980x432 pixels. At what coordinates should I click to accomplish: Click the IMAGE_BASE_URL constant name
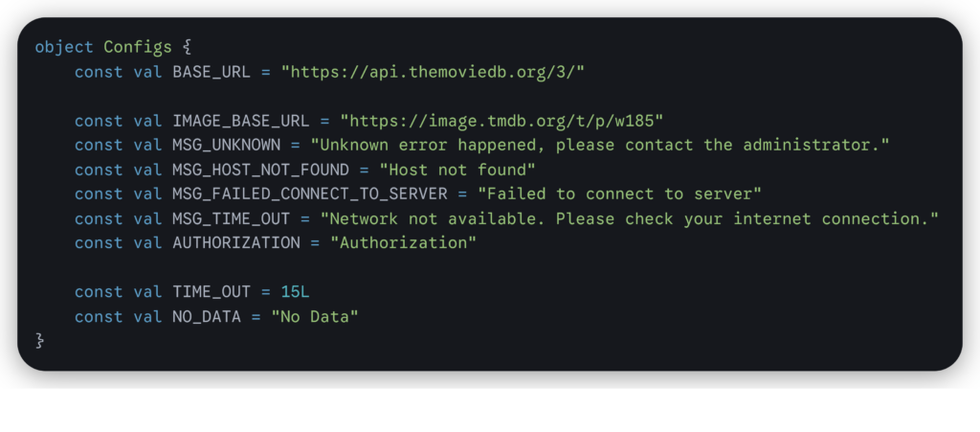241,121
